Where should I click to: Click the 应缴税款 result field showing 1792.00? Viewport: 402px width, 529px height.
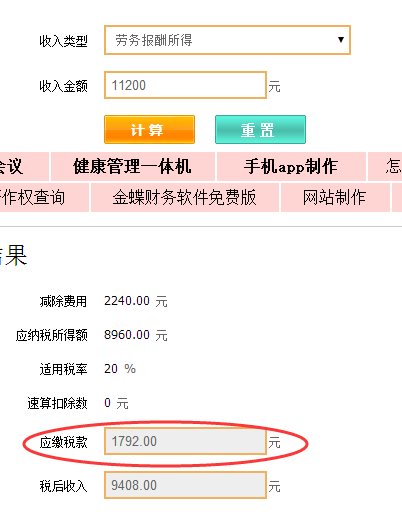185,441
